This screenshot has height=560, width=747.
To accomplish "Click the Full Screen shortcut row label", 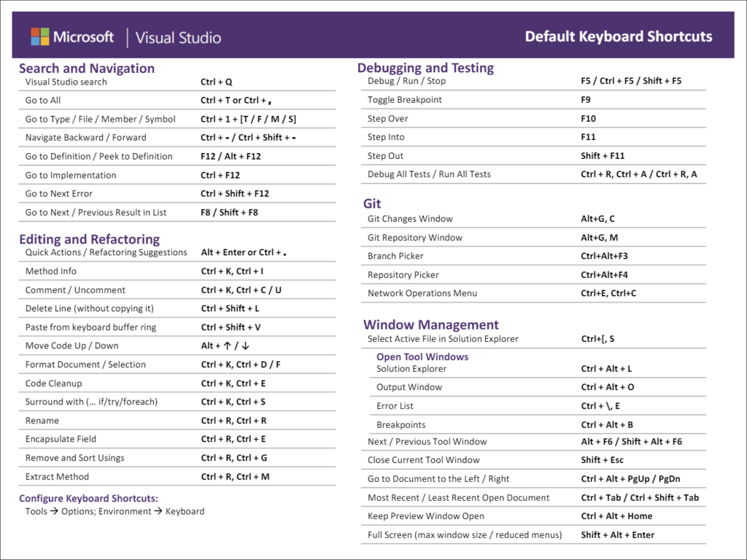I will (x=464, y=535).
